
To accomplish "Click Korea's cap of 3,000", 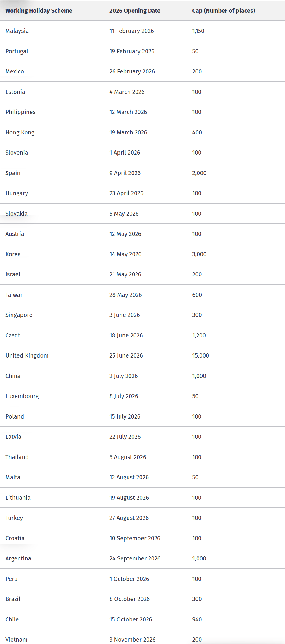I will (199, 254).
